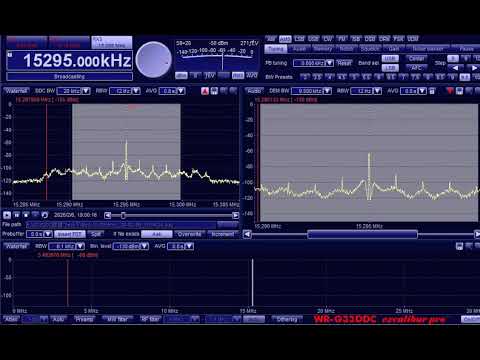Switch to the Noise blanker tab

point(428,49)
